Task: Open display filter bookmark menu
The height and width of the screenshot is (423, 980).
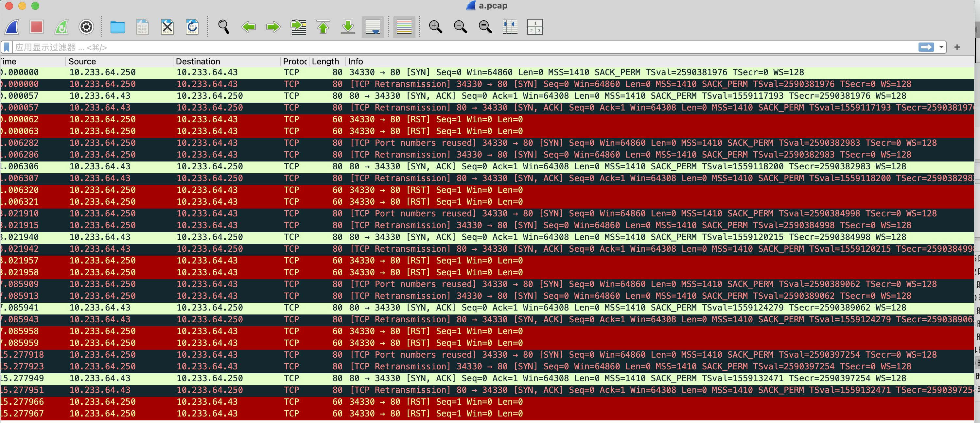Action: click(x=7, y=47)
